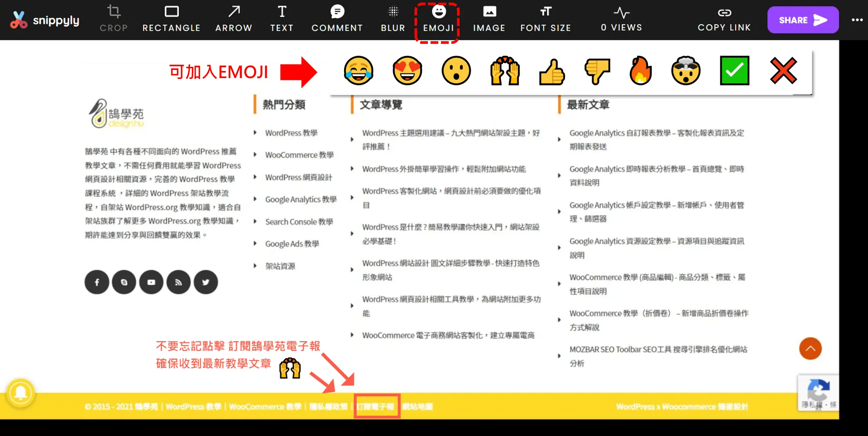Open the Emoji tool
Viewport: 868px width, 436px height.
pyautogui.click(x=439, y=19)
